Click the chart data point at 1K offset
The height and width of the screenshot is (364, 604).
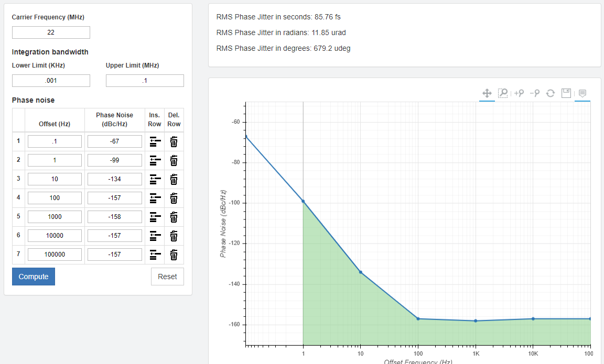pos(476,321)
